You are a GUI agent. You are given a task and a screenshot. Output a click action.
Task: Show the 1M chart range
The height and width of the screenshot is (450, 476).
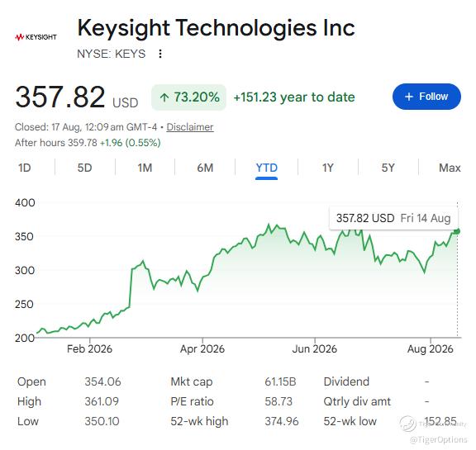[x=145, y=168]
